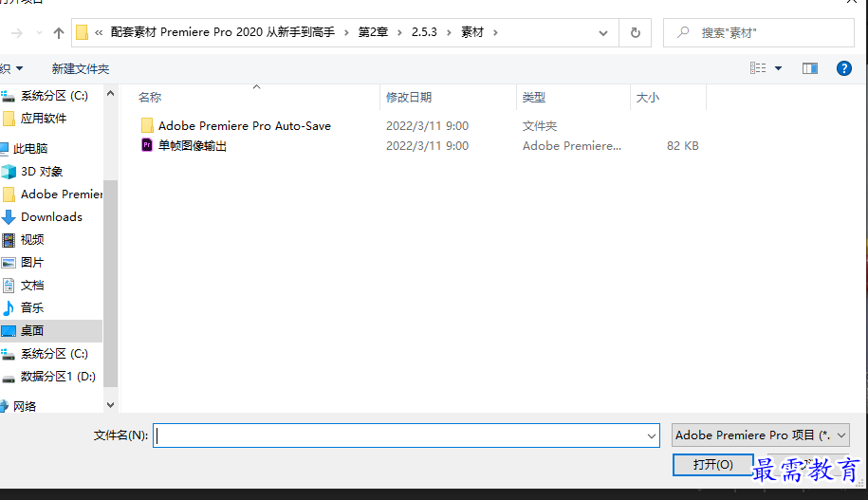Click the Premiere Pr file icon

click(147, 145)
